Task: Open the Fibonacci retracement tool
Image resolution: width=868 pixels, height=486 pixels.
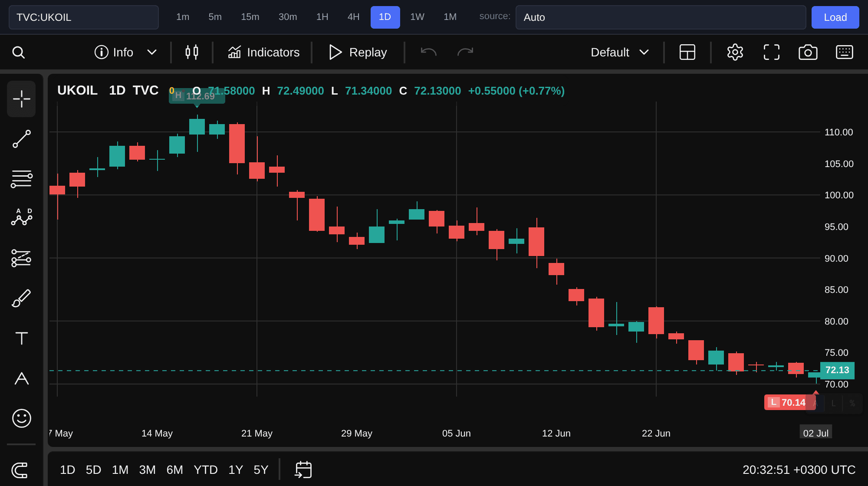Action: pyautogui.click(x=21, y=179)
